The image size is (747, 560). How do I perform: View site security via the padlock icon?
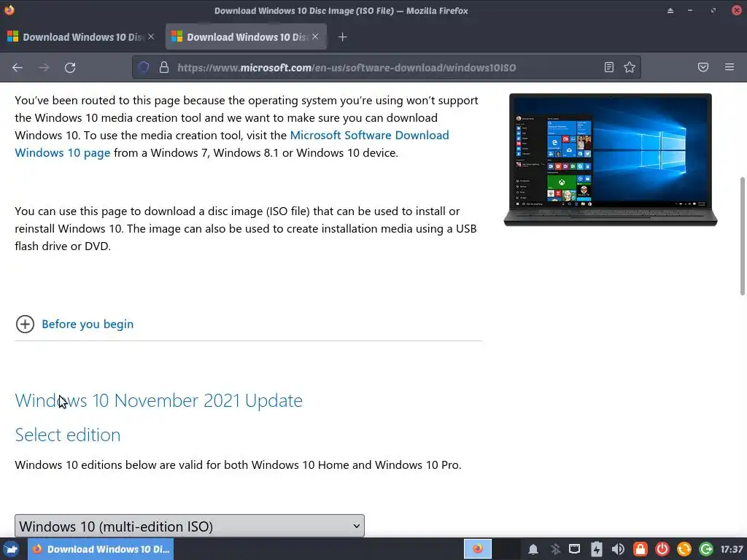[x=164, y=67]
